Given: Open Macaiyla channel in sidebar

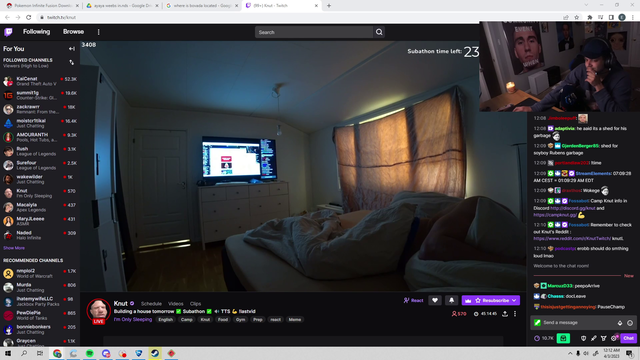Looking at the screenshot, I should pos(40,207).
